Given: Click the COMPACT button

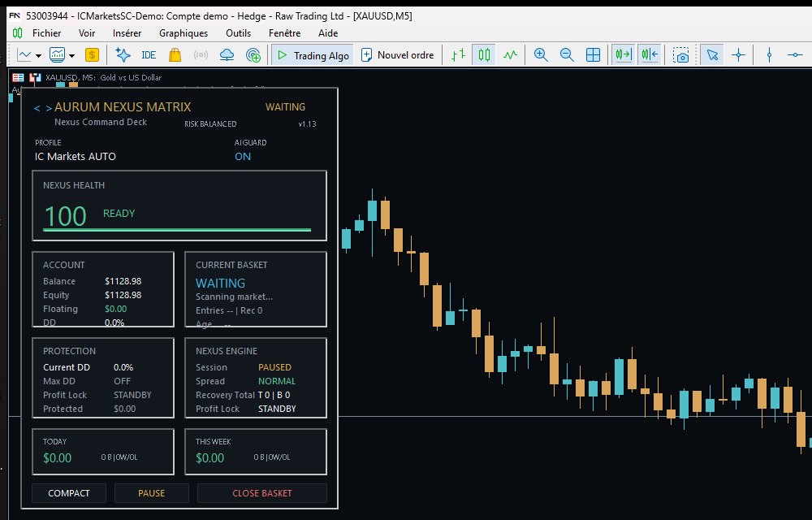Looking at the screenshot, I should 69,493.
